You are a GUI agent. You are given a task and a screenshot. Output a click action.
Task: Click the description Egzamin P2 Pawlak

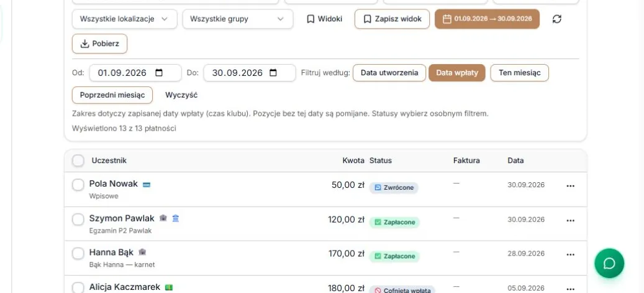120,231
